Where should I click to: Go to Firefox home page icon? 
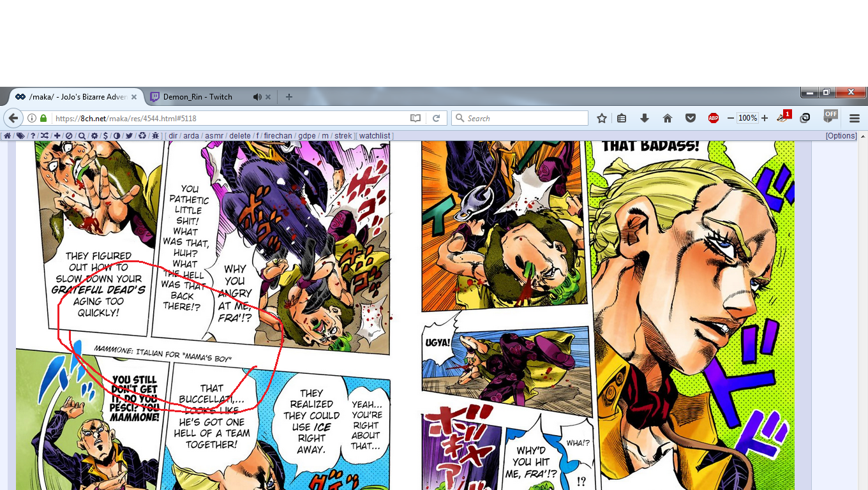point(668,118)
